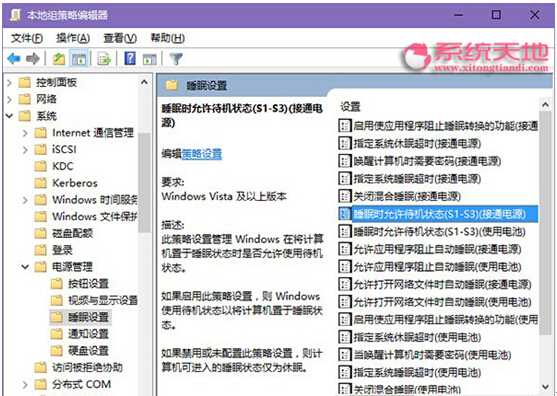Click the Export list toolbar icon
This screenshot has height=396, width=557.
(104, 59)
